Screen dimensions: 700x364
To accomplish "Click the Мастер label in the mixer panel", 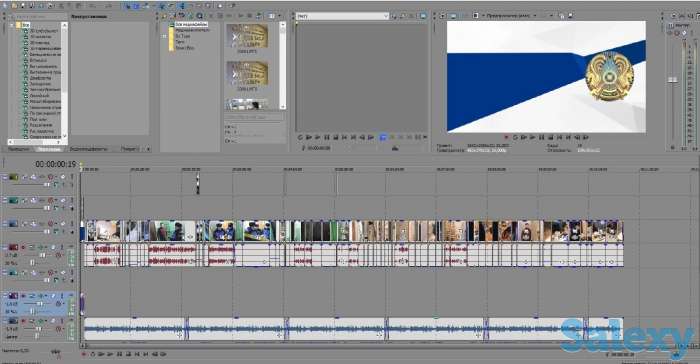I will tap(682, 25).
